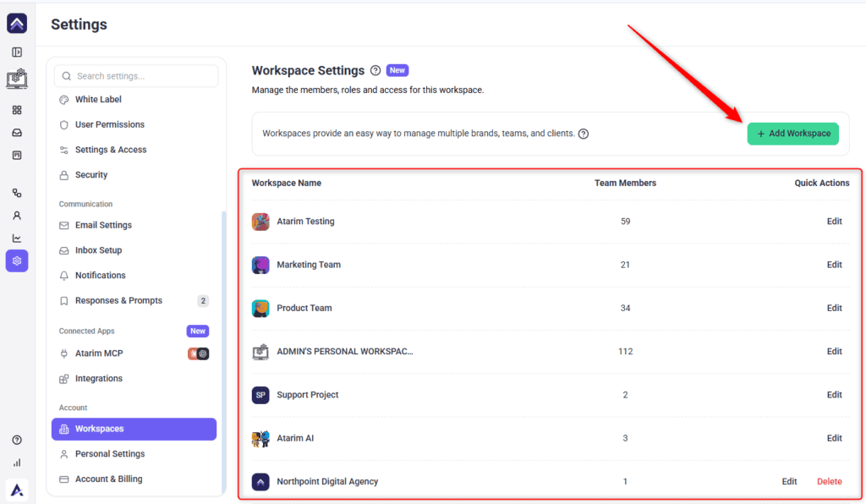
Task: Toggle the sidebar panel collapse icon
Action: click(x=17, y=52)
